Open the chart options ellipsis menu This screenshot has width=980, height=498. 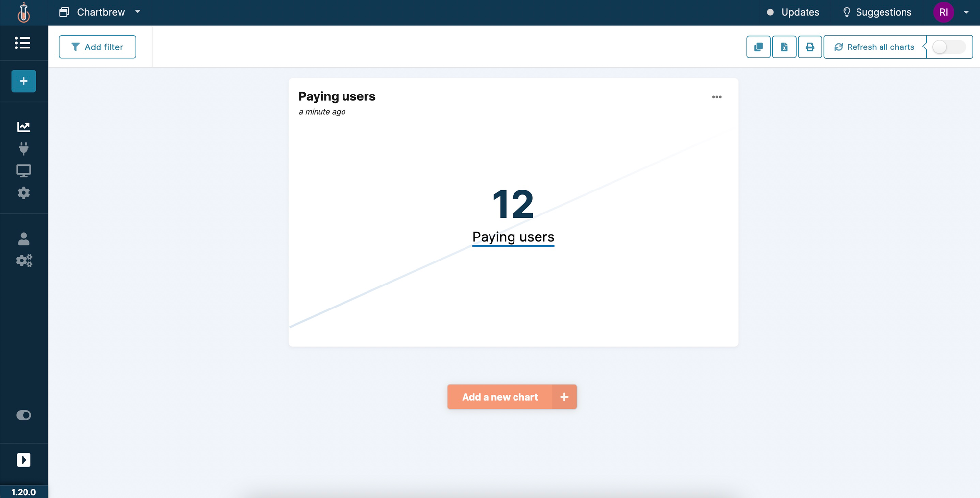pyautogui.click(x=717, y=97)
